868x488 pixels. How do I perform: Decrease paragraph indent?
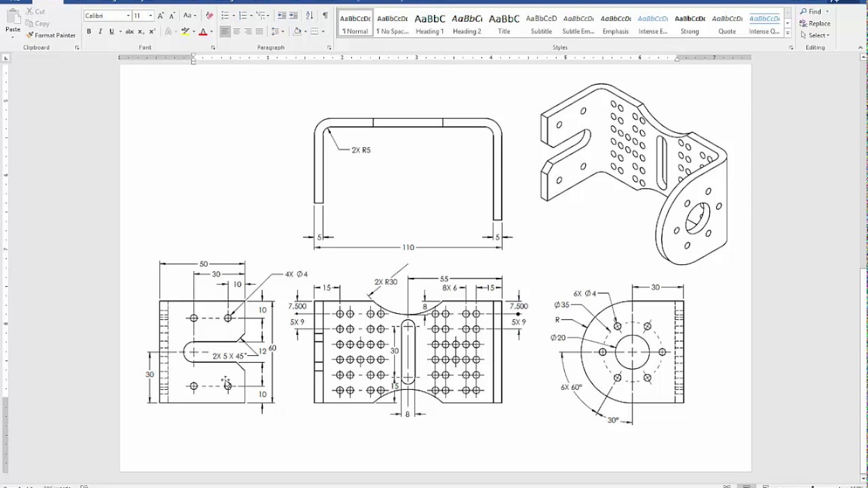281,16
